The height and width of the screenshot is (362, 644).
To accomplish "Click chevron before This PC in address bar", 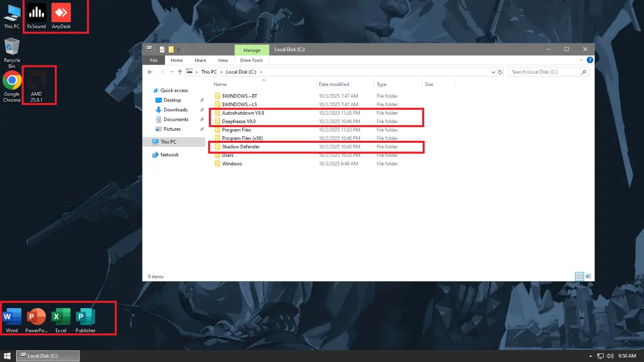I will pos(197,72).
